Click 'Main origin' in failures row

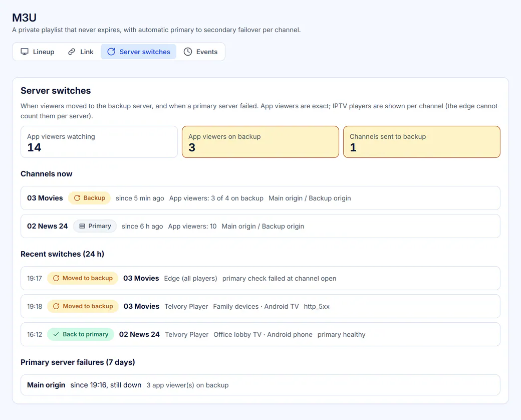click(x=46, y=385)
